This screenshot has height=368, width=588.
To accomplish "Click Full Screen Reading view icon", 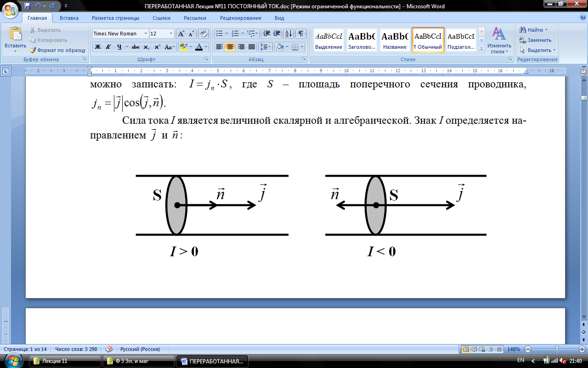I will [x=474, y=349].
